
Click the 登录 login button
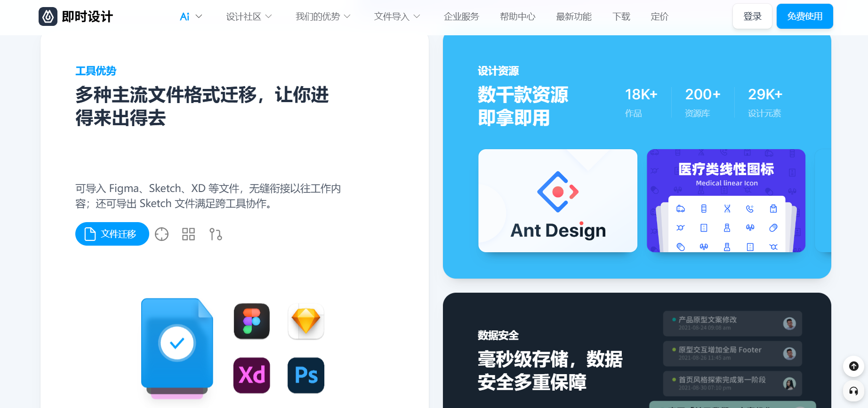[752, 16]
